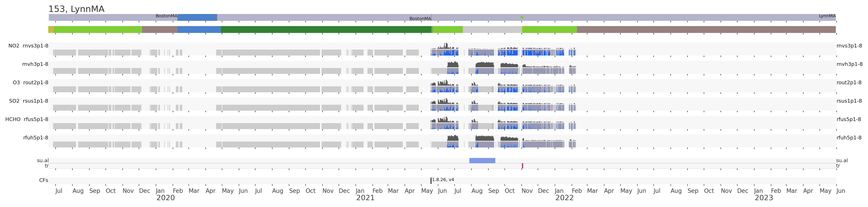Click the 2023 year label on axis
Image resolution: width=868 pixels, height=207 pixels.
(x=764, y=198)
